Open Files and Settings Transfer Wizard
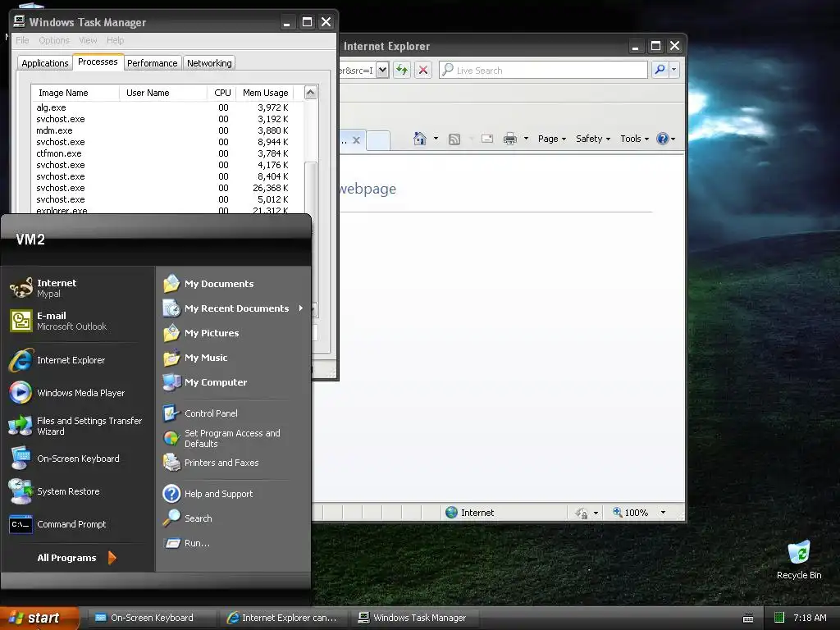The width and height of the screenshot is (840, 630). pos(76,426)
